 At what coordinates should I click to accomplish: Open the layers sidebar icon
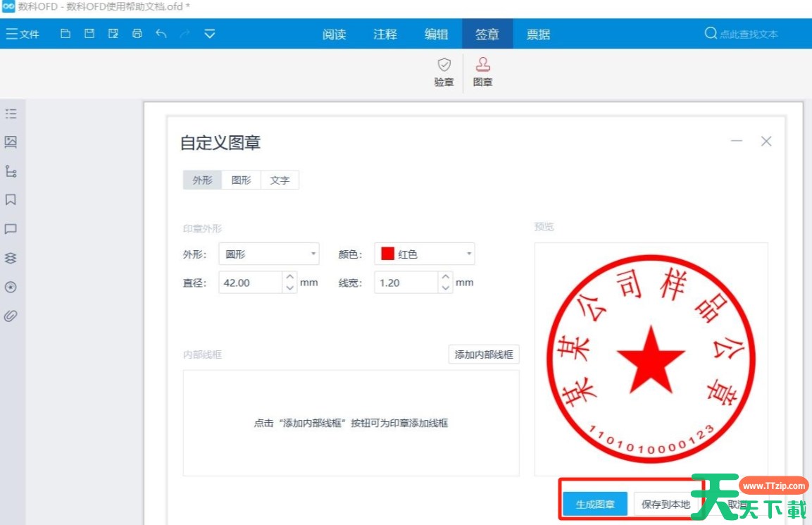11,258
